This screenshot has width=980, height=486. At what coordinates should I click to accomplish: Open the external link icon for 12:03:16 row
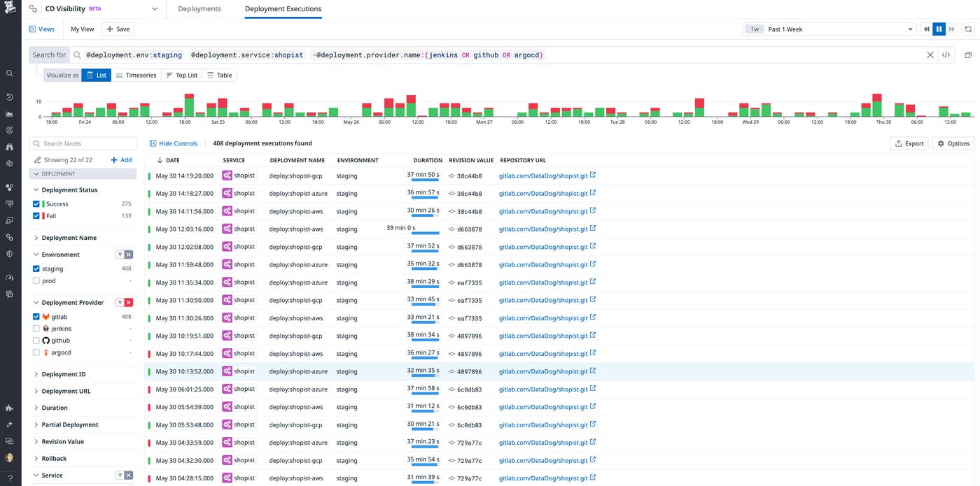coord(593,228)
